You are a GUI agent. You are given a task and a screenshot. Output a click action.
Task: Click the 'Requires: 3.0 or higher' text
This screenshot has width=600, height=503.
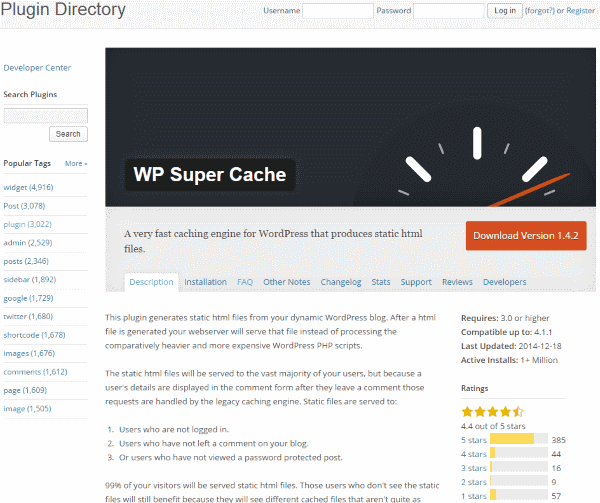pyautogui.click(x=505, y=318)
